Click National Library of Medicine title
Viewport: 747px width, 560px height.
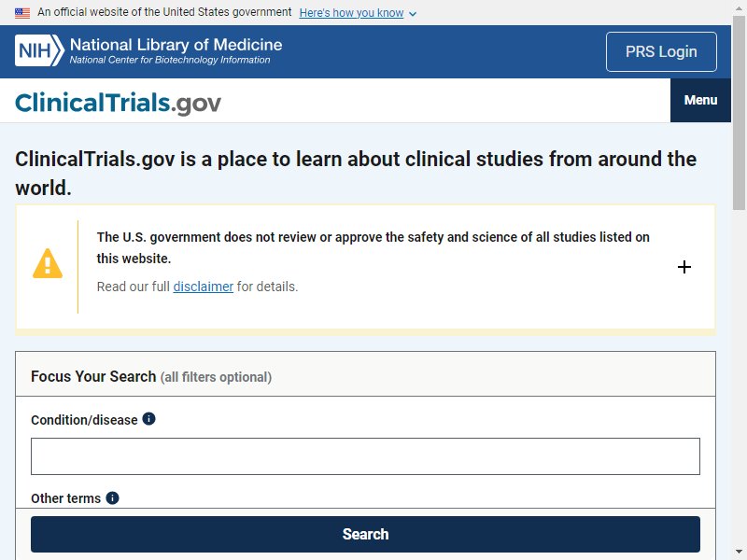coord(176,45)
